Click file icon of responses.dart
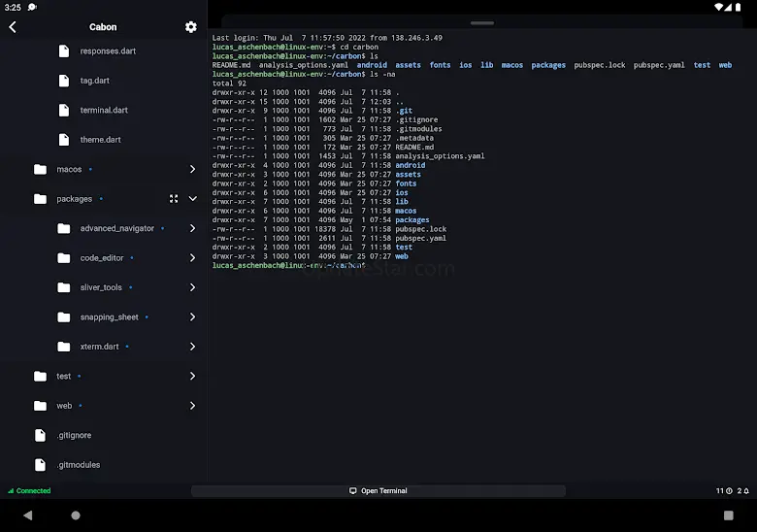This screenshot has height=532, width=757. (x=64, y=51)
